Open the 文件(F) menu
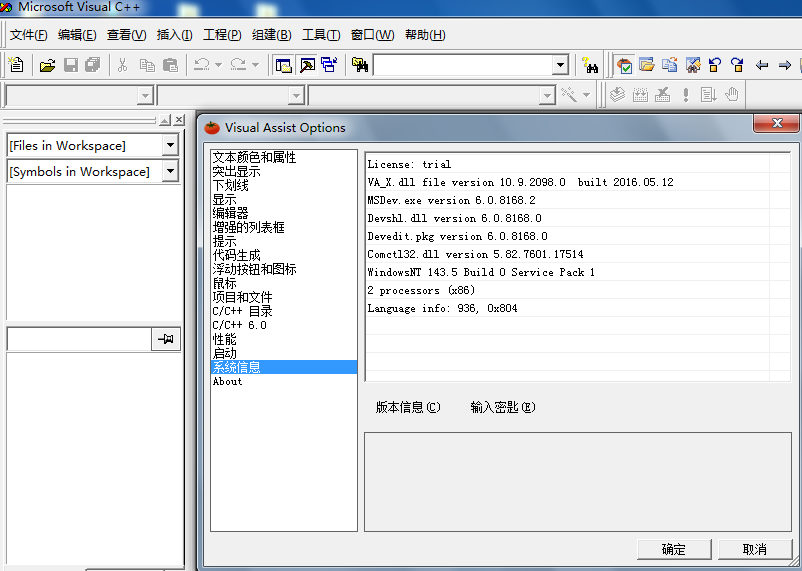 coord(29,35)
